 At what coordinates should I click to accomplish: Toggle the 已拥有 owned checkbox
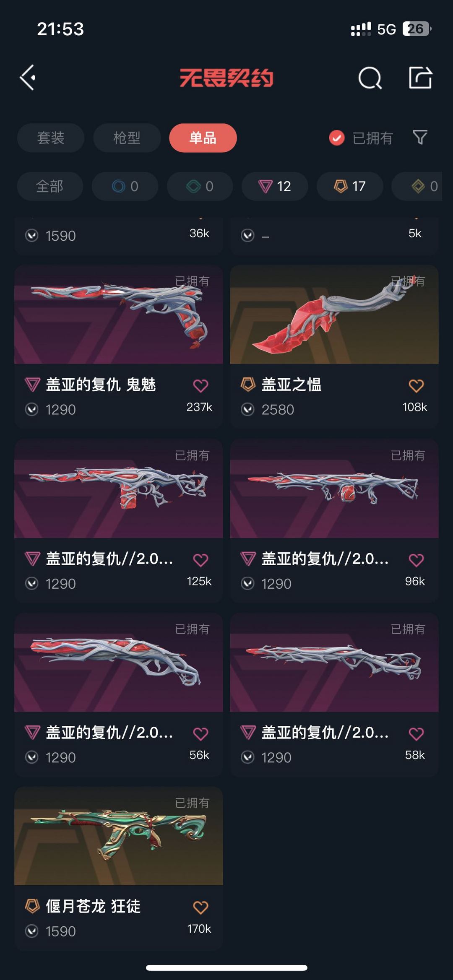336,138
